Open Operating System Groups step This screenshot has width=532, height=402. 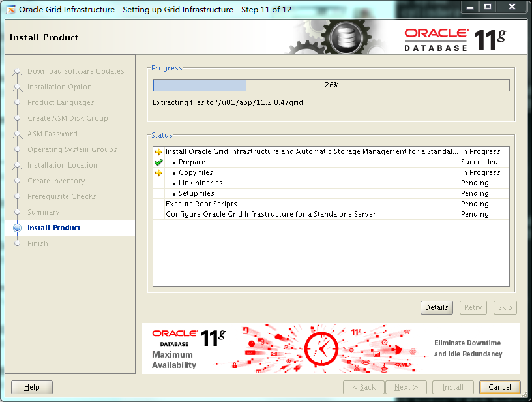pos(72,149)
